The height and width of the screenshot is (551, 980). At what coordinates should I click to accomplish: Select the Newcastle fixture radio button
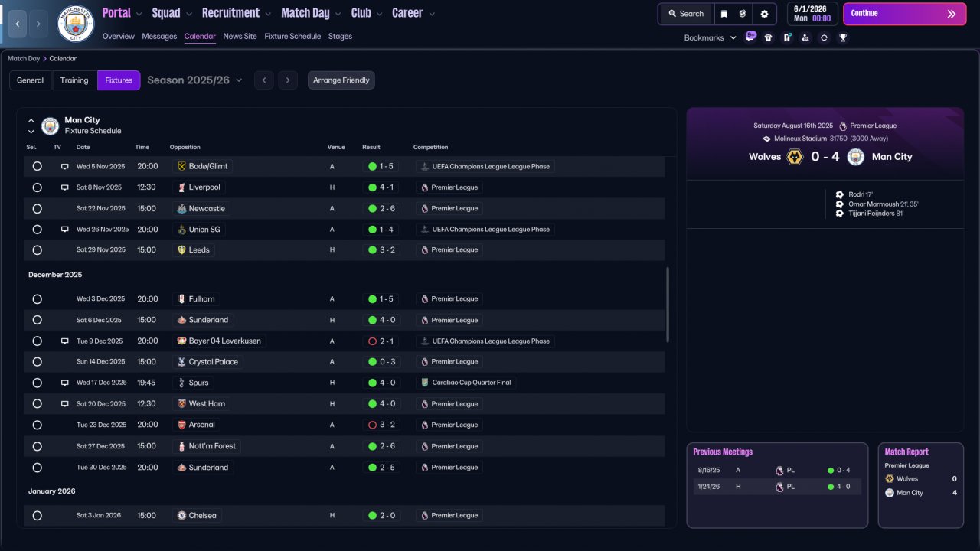37,208
